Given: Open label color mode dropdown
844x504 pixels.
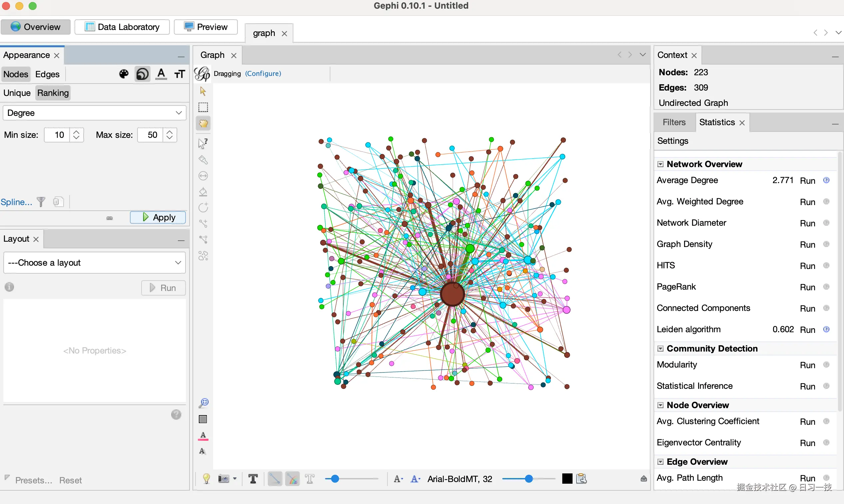Looking at the screenshot, I should pyautogui.click(x=416, y=479).
